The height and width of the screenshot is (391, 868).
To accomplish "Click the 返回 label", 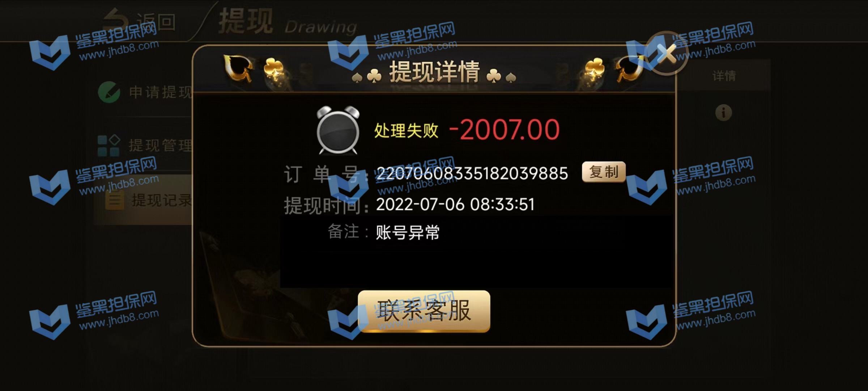I will point(156,22).
